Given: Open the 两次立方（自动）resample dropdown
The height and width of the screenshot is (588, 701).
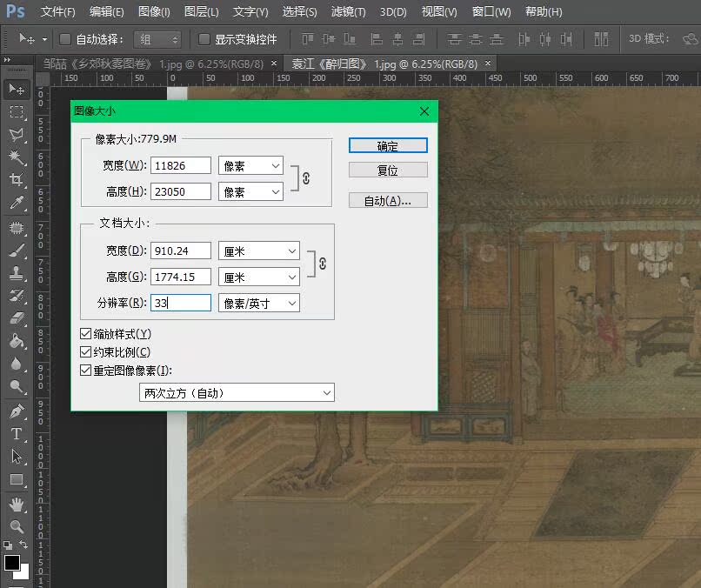Looking at the screenshot, I should pyautogui.click(x=237, y=392).
